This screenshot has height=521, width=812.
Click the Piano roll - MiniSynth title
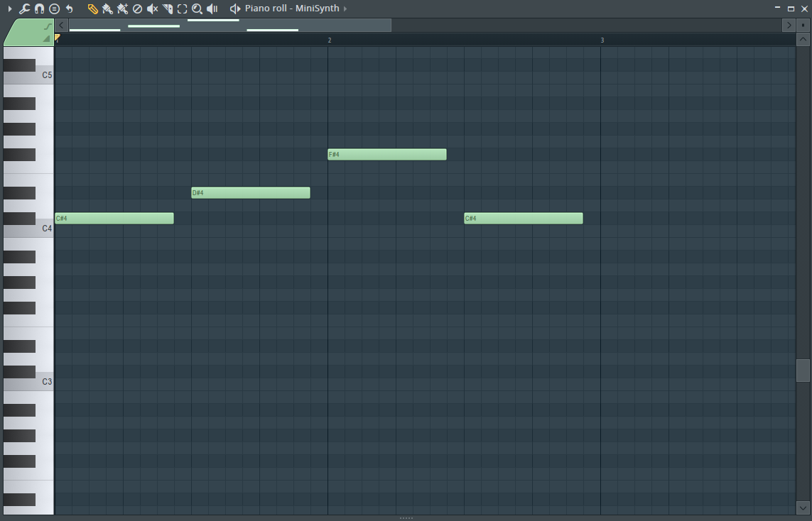coord(292,9)
